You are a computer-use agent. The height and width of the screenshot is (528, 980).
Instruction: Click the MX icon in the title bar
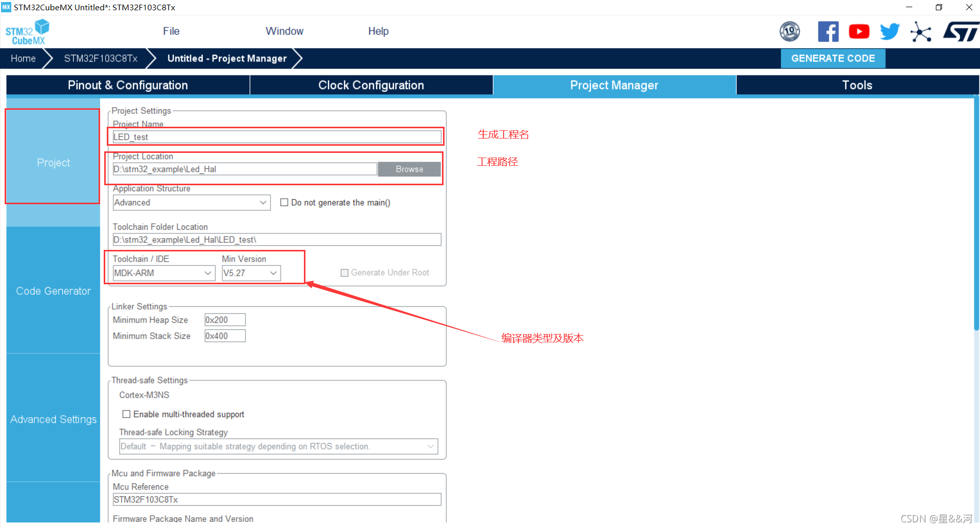pyautogui.click(x=7, y=7)
